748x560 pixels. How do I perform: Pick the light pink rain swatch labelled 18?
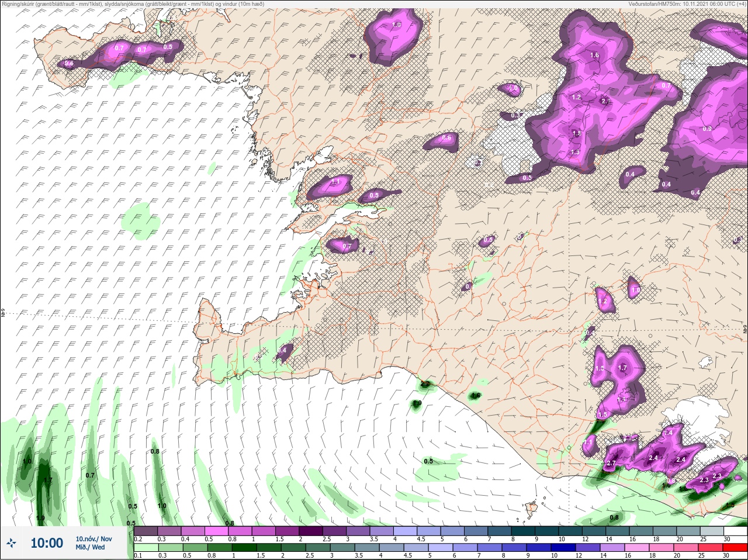coord(663,548)
